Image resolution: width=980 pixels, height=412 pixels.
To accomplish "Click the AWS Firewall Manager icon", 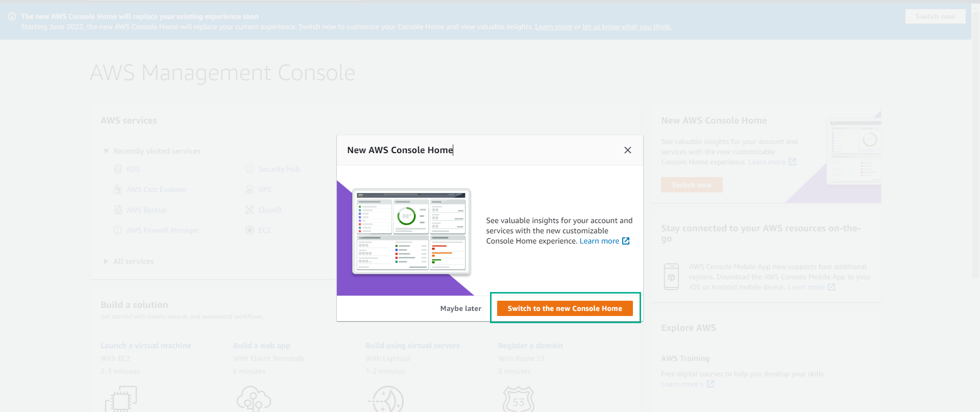I will 118,230.
